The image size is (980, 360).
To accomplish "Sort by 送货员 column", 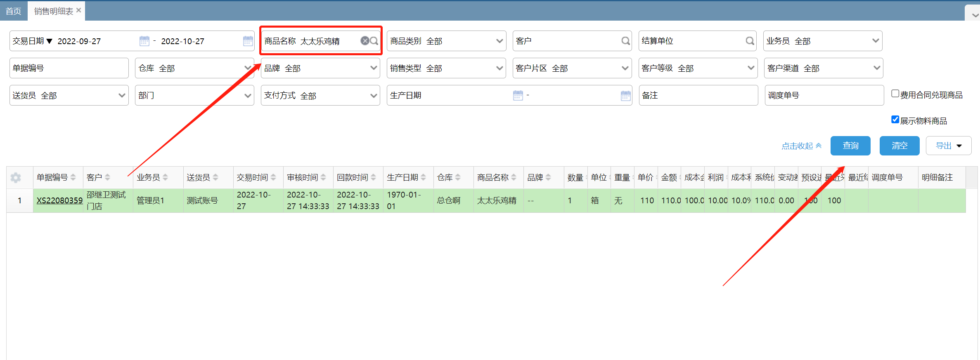I will click(215, 177).
